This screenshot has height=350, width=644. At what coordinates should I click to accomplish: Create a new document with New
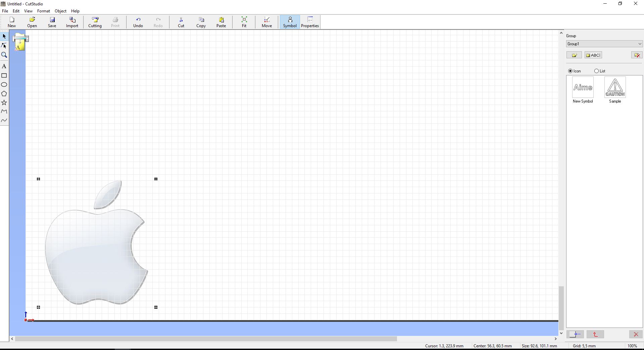(x=12, y=22)
